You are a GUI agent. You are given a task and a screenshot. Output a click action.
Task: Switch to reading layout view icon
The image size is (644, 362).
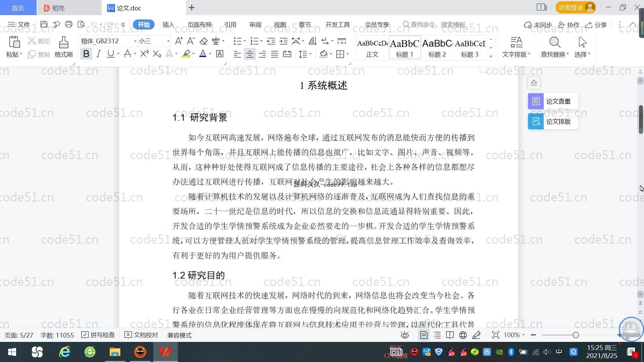(450, 335)
